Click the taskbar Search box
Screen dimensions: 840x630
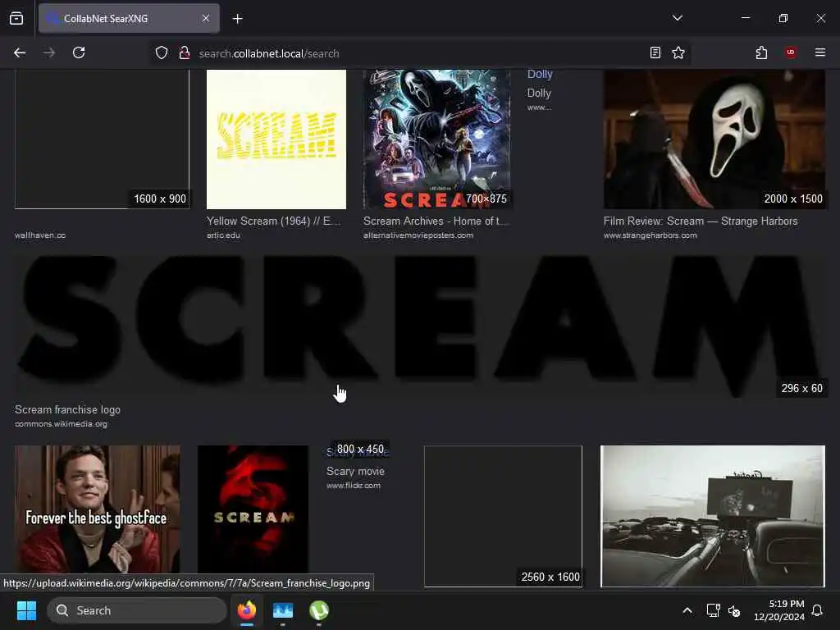pos(137,610)
